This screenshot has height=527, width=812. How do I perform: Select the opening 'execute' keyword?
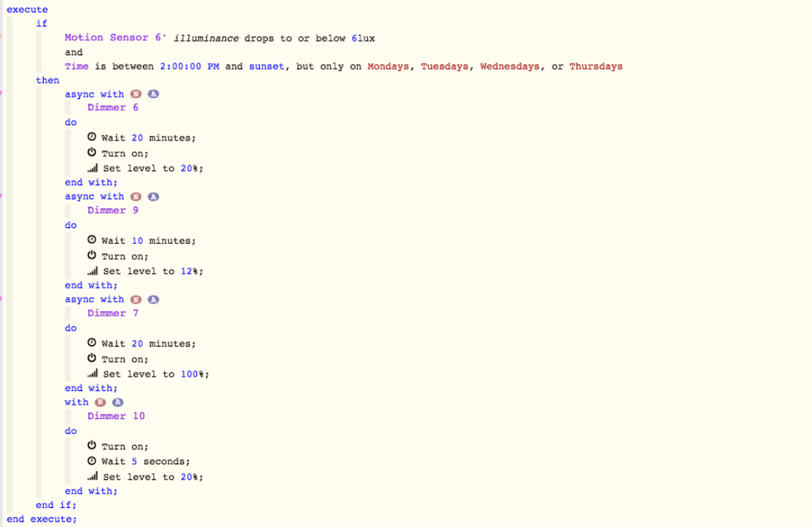27,9
